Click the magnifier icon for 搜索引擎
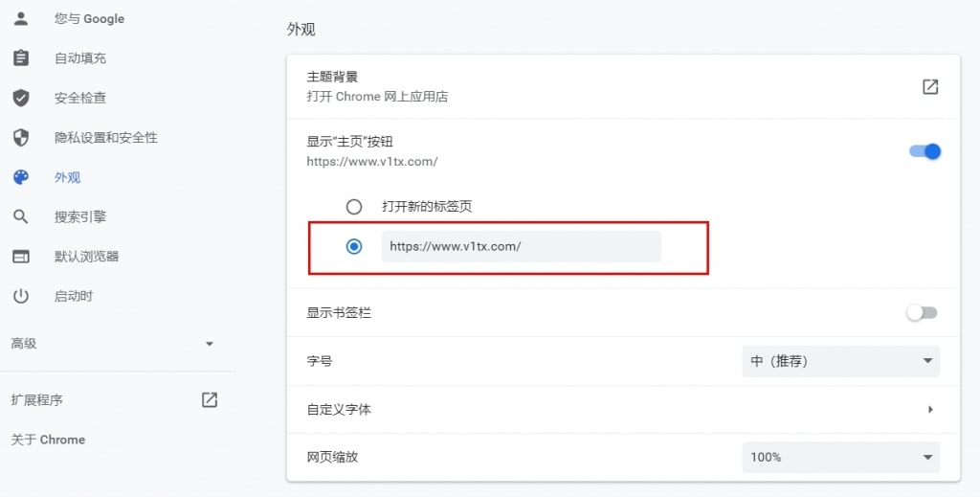The height and width of the screenshot is (497, 980). pos(21,217)
